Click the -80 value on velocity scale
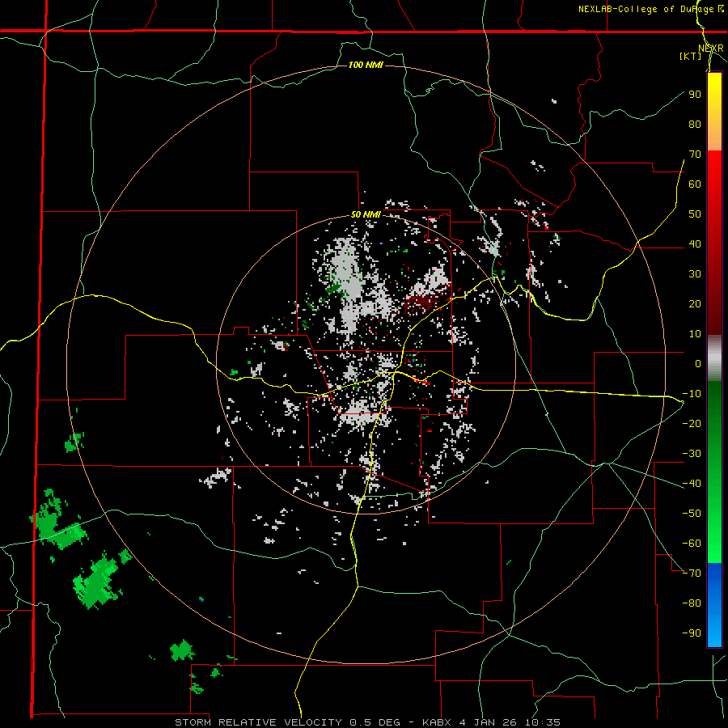This screenshot has width=728, height=728. point(692,603)
